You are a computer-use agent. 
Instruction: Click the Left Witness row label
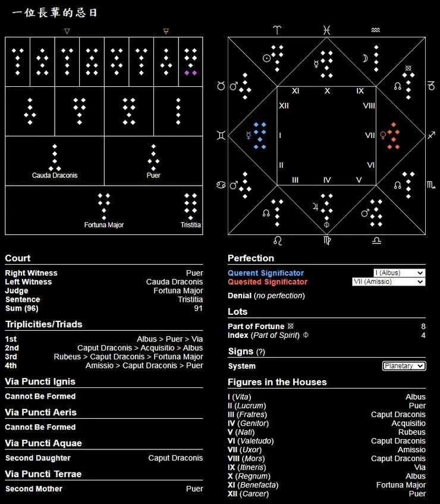(x=29, y=282)
